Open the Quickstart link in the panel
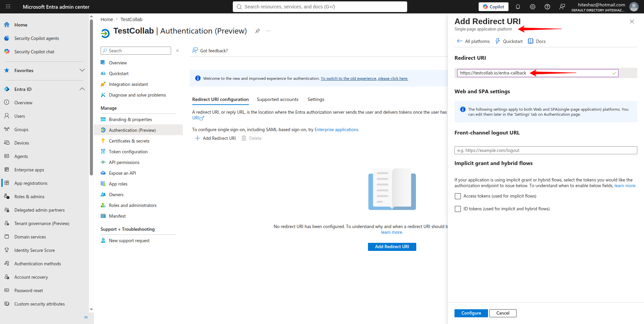The width and height of the screenshot is (644, 324). pos(509,41)
